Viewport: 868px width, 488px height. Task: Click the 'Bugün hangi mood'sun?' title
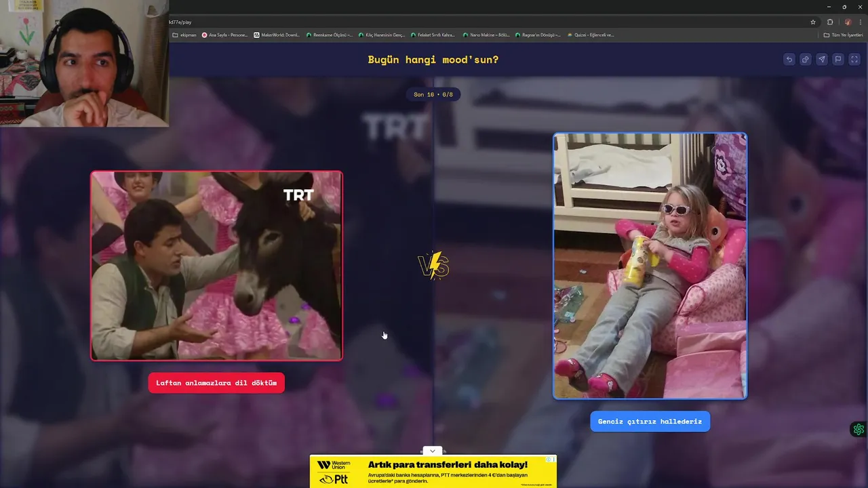click(433, 60)
